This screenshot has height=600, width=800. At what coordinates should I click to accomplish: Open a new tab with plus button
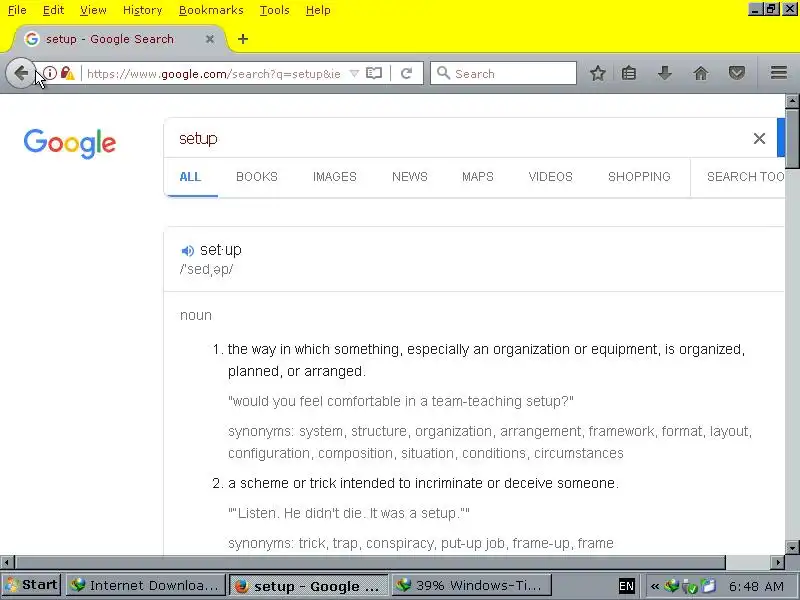coord(243,39)
